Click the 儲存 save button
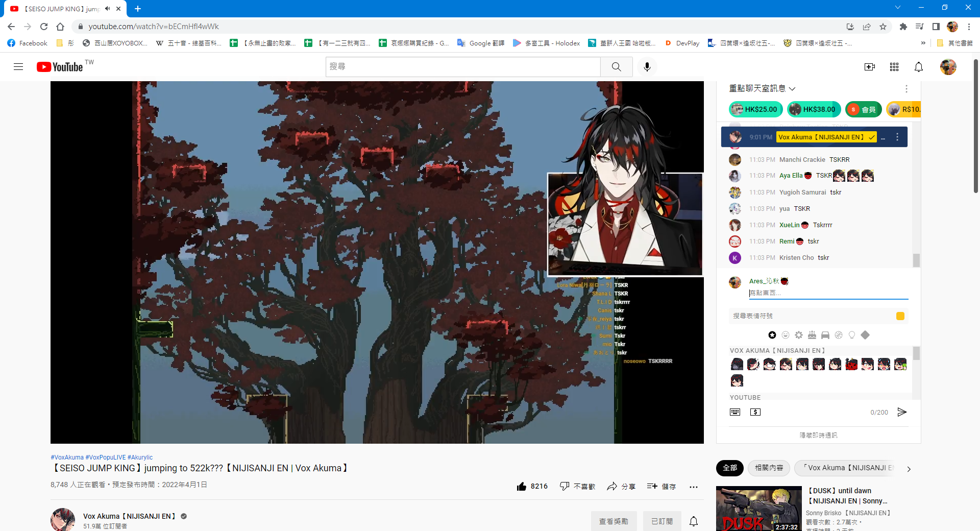Image resolution: width=980 pixels, height=531 pixels. [661, 487]
